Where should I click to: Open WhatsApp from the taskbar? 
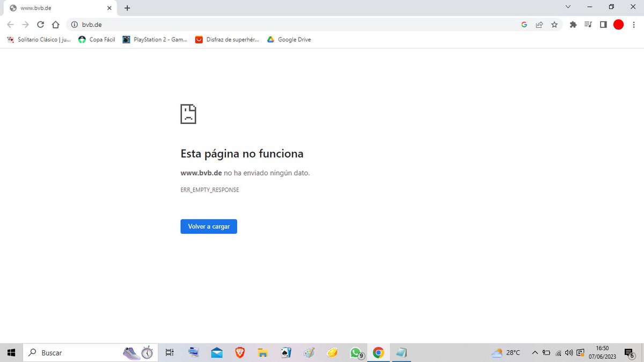[356, 352]
